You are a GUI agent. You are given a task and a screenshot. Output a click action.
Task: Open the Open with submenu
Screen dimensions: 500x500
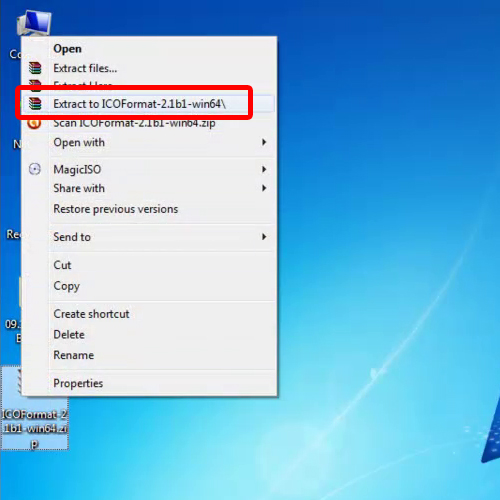tap(149, 142)
